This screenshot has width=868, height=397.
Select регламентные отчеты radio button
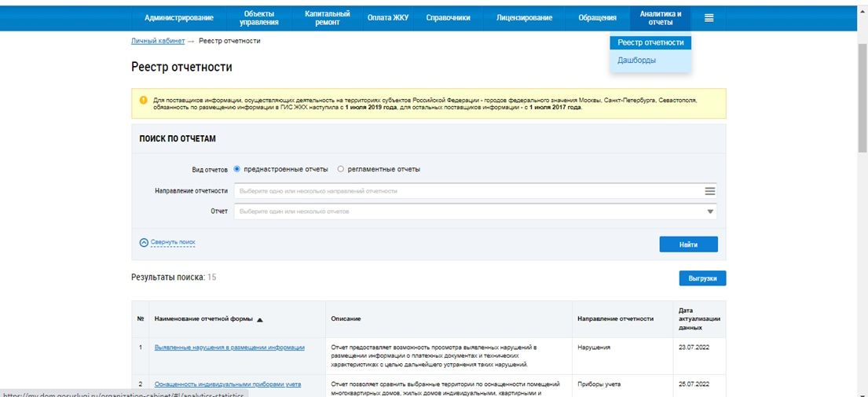pyautogui.click(x=341, y=169)
